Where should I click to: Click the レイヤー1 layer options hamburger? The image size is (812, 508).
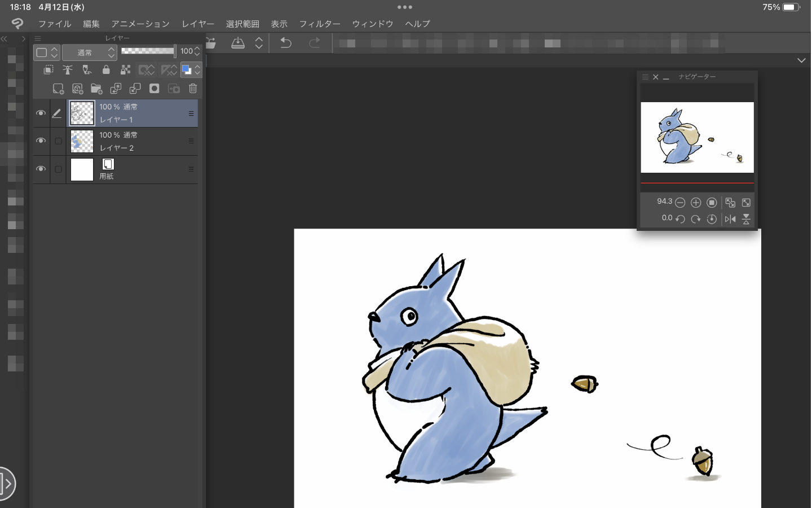[x=191, y=113]
